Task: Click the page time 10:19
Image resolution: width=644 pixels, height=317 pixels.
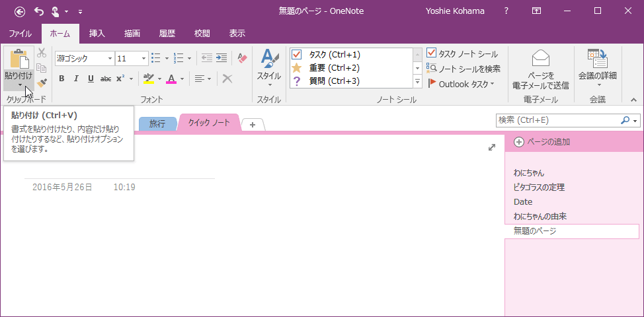Action: point(124,188)
